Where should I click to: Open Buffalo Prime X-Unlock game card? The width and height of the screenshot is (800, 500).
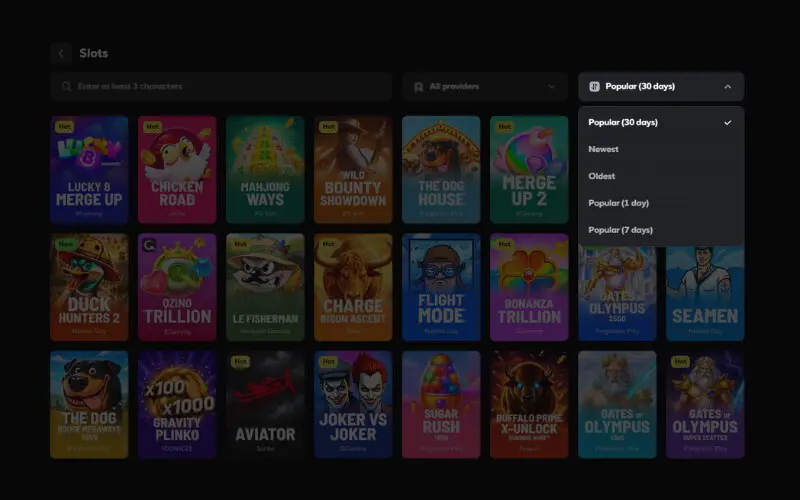[529, 405]
